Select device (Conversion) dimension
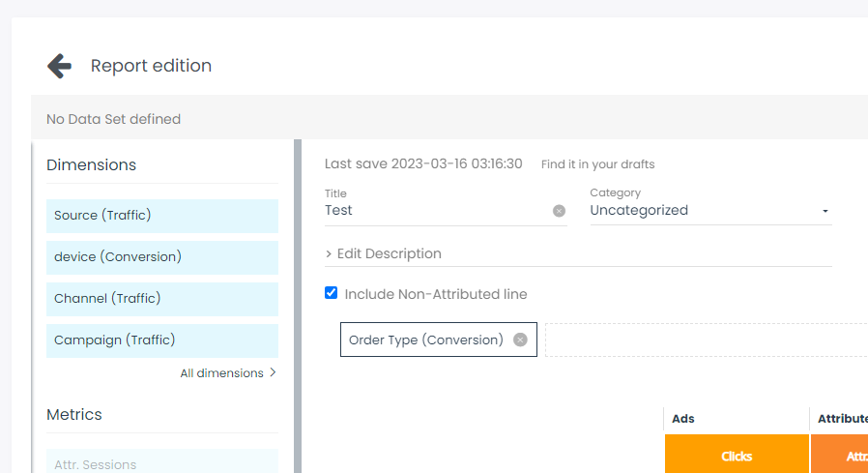 point(161,257)
